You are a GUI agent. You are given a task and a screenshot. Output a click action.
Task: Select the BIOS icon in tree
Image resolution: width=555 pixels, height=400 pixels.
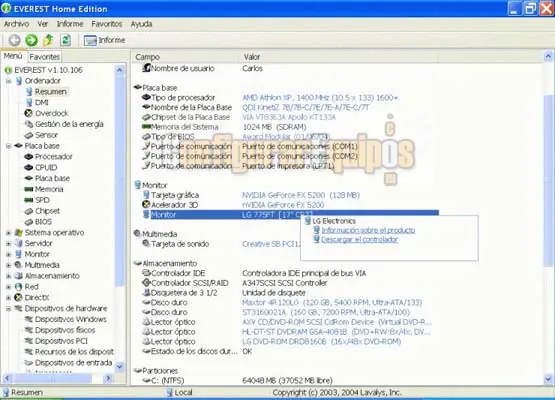click(x=29, y=222)
